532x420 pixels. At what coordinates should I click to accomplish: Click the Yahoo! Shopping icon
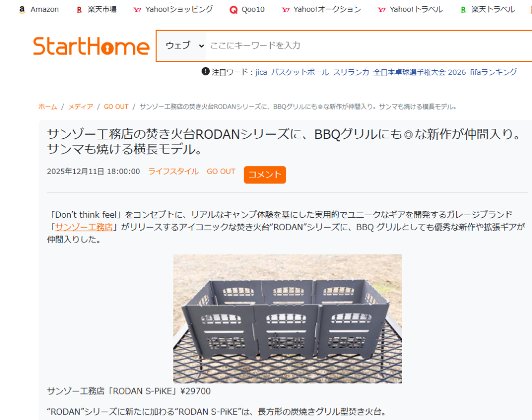point(137,10)
